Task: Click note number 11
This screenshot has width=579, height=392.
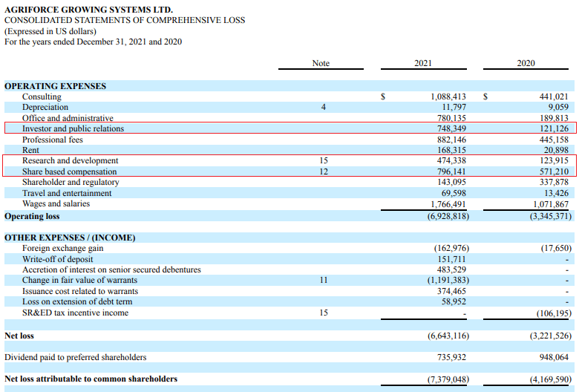Action: [324, 280]
